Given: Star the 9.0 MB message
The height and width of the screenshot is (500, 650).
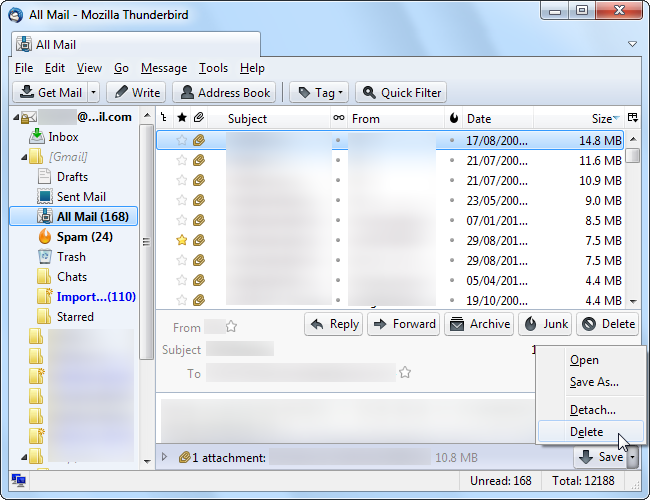Looking at the screenshot, I should [x=182, y=200].
